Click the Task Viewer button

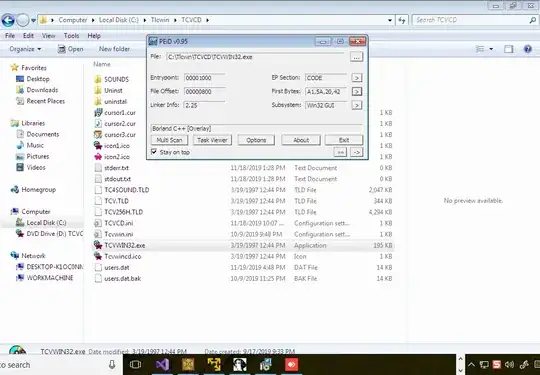(x=212, y=140)
